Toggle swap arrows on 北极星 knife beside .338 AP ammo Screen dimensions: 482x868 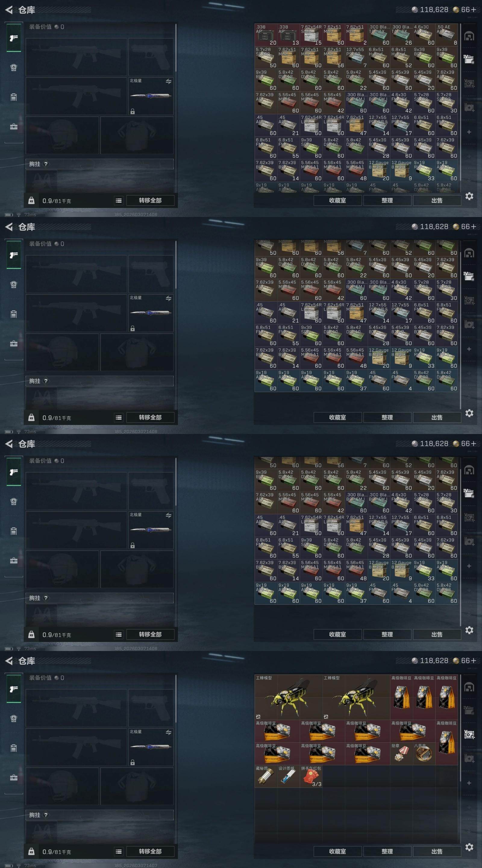point(168,81)
